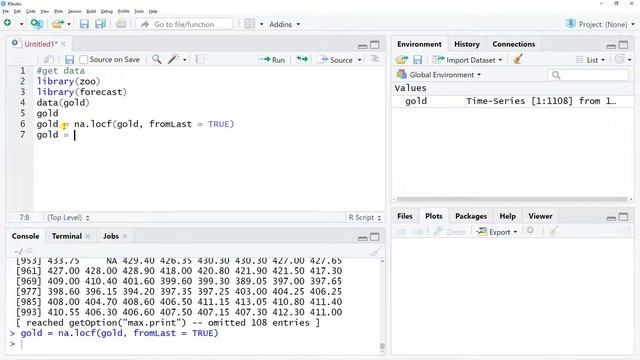Toggle the document outline icon
The height and width of the screenshot is (360, 640).
(x=374, y=60)
